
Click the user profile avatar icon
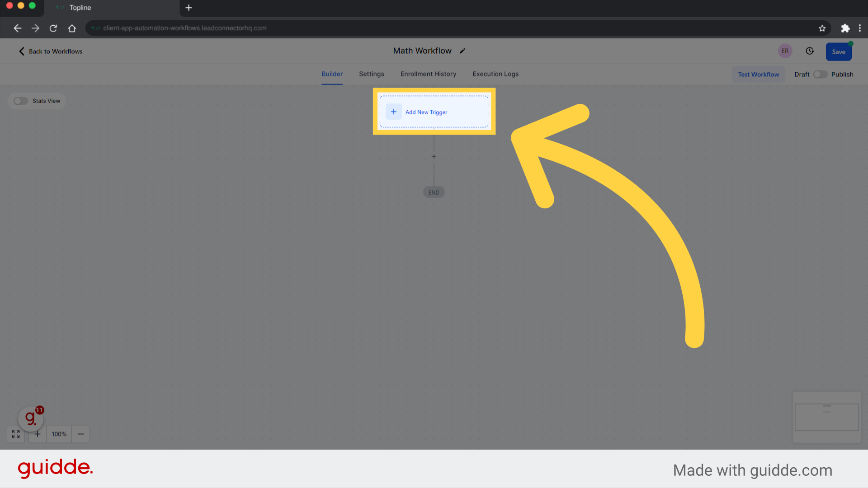click(785, 51)
